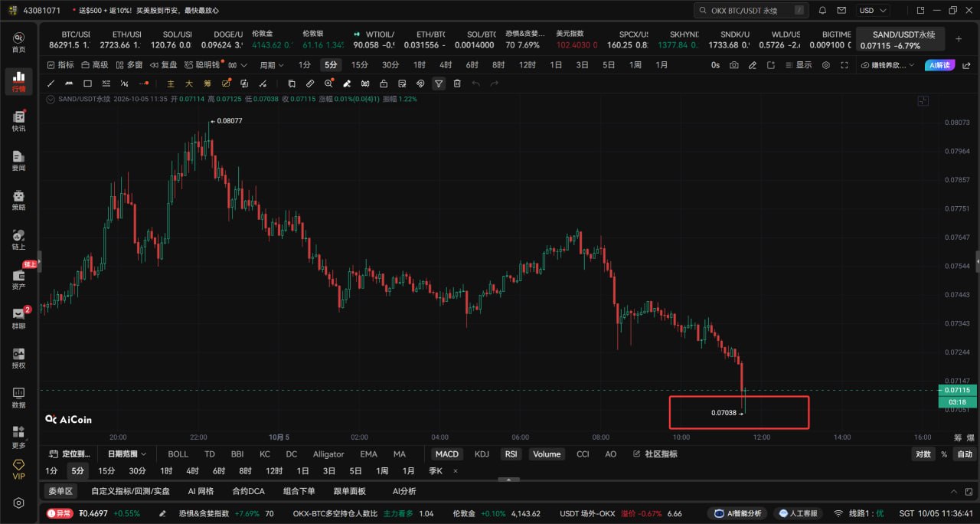Open chart settings gear icon

(x=826, y=65)
